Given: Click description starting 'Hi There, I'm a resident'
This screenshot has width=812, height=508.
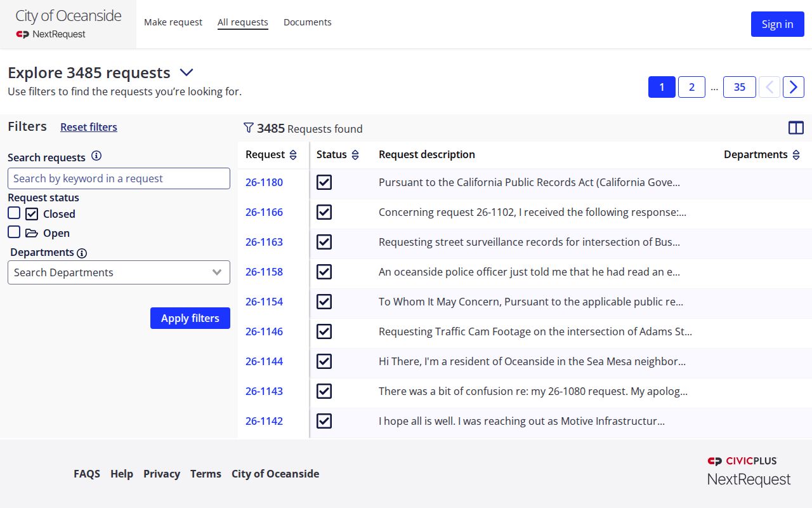Looking at the screenshot, I should [532, 361].
